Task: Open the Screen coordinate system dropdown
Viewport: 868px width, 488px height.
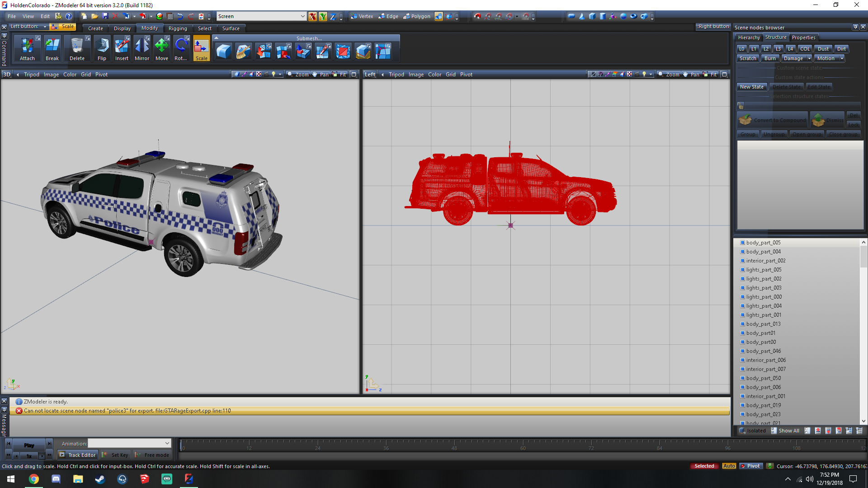Action: tap(302, 16)
